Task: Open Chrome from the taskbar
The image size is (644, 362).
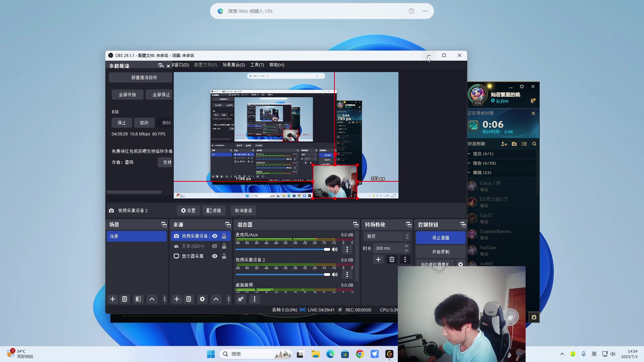Action: pos(360,354)
